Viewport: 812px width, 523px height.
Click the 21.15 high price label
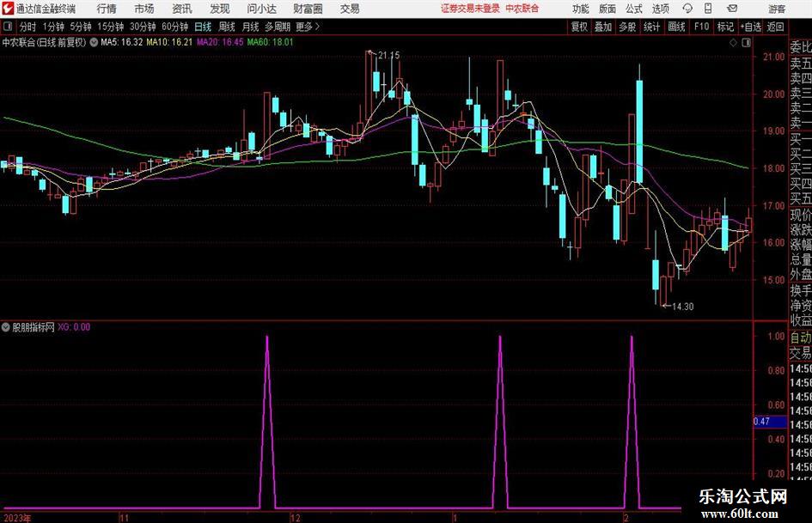(389, 56)
